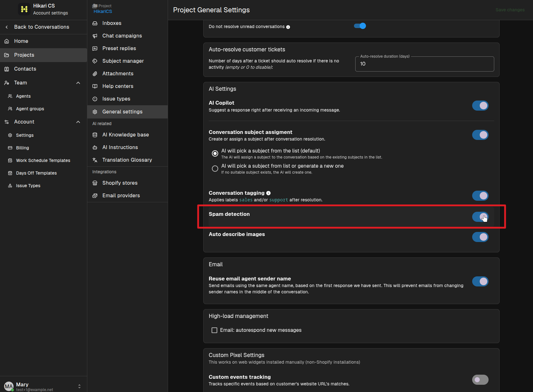Screen dimensions: 533x392
Task: Go to Home in sidebar
Action: (43, 41)
